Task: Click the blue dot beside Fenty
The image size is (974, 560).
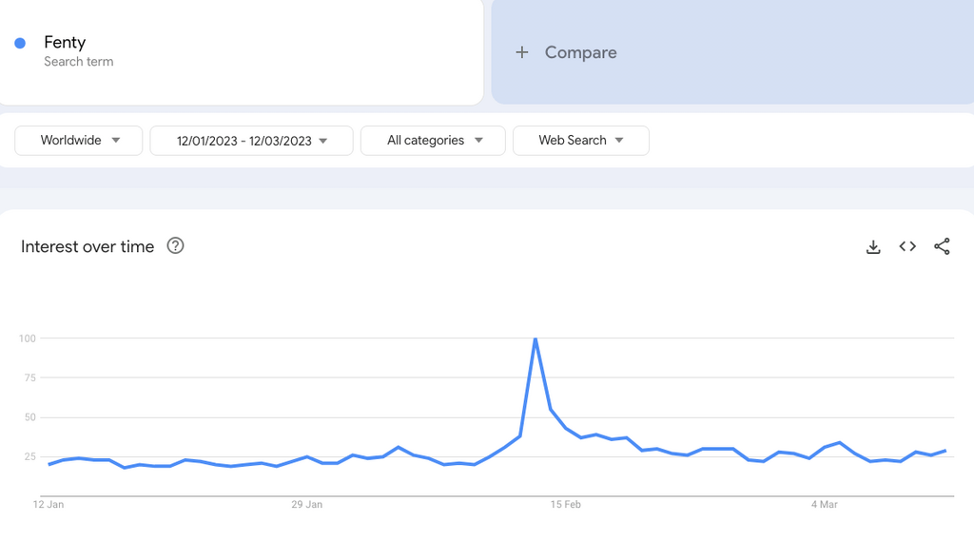Action: point(20,43)
